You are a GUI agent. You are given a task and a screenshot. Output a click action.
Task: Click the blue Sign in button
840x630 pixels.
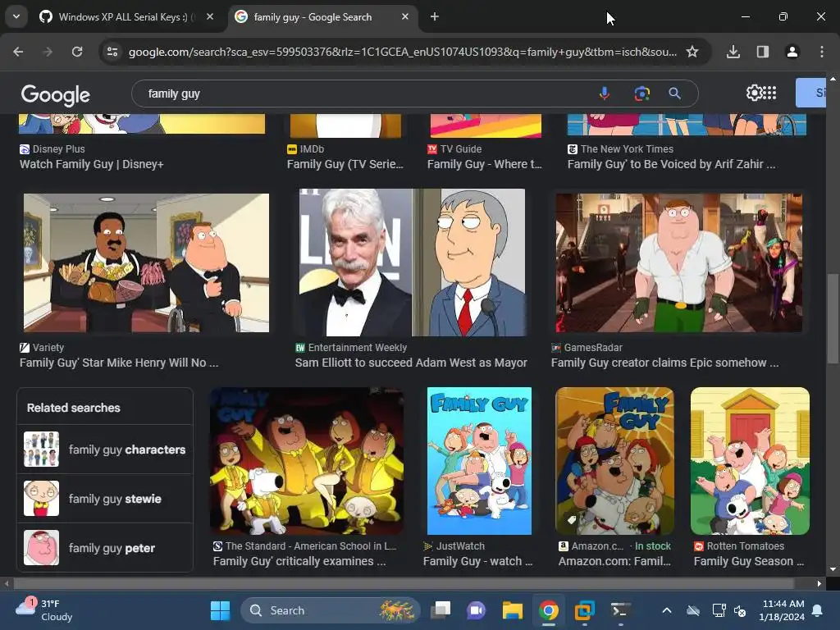(x=810, y=93)
